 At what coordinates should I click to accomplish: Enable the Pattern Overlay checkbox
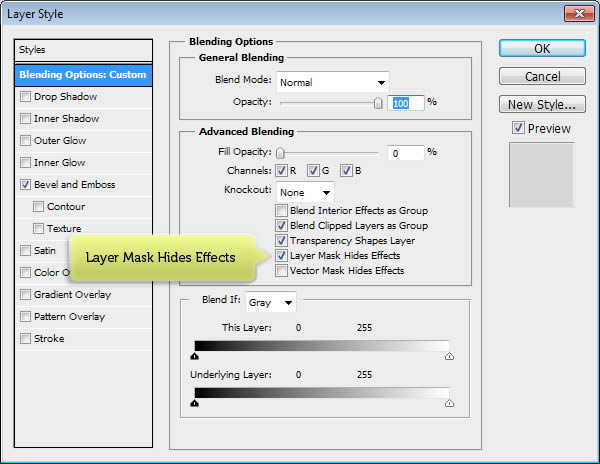click(25, 316)
